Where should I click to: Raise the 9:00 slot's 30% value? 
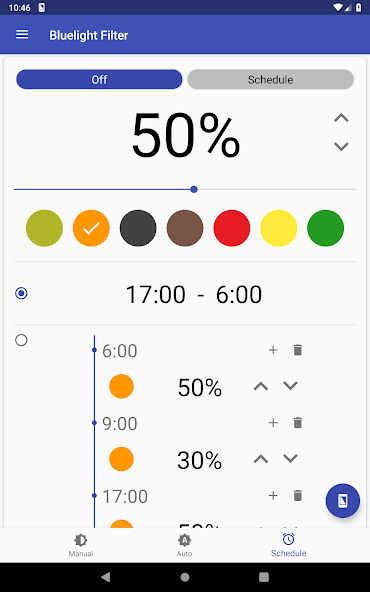261,459
